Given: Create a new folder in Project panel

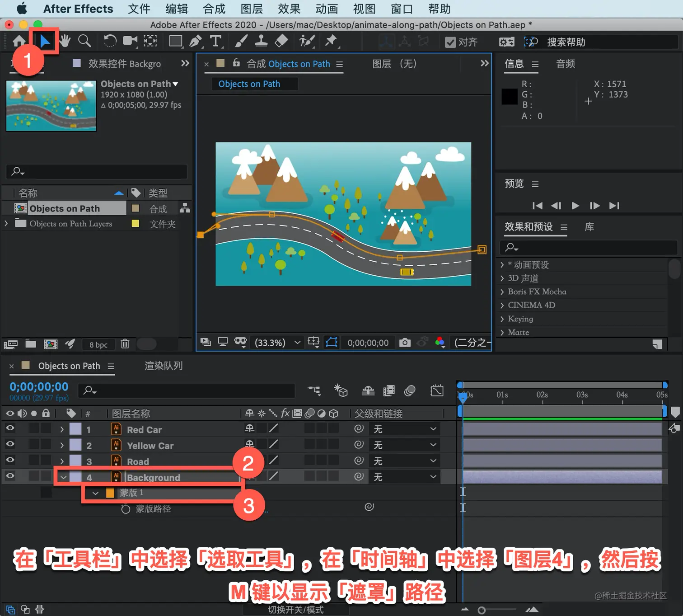Looking at the screenshot, I should 31,344.
